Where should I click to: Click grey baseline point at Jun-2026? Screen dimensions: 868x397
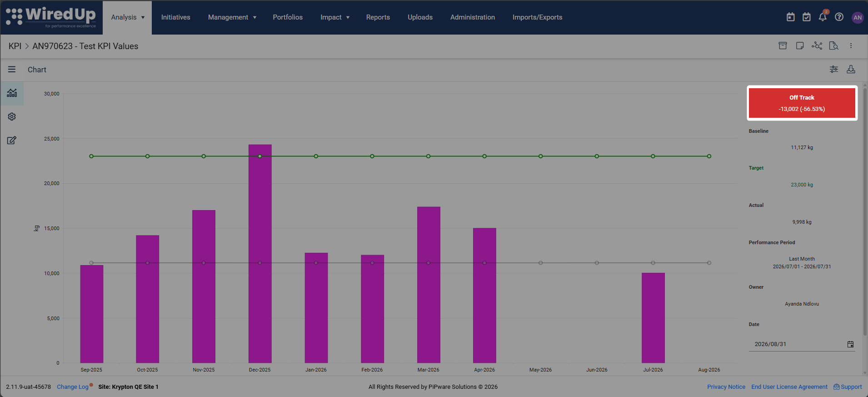pos(597,263)
